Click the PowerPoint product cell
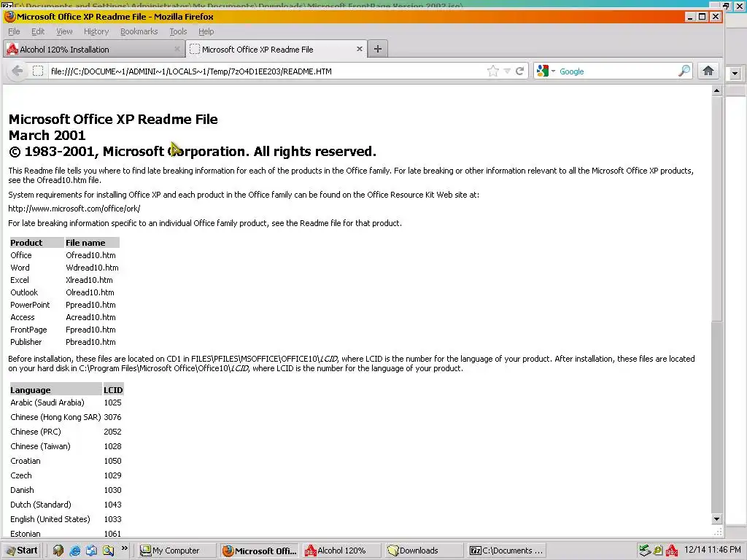 pos(30,305)
